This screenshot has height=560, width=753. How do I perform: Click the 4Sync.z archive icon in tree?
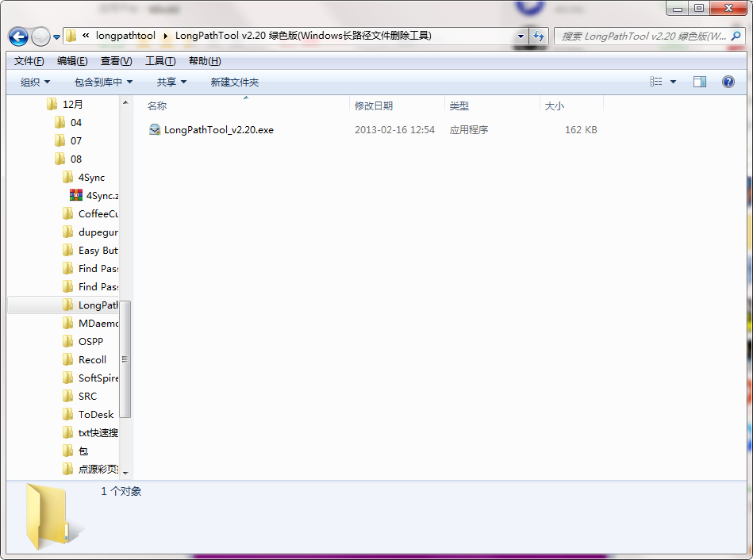tap(76, 195)
